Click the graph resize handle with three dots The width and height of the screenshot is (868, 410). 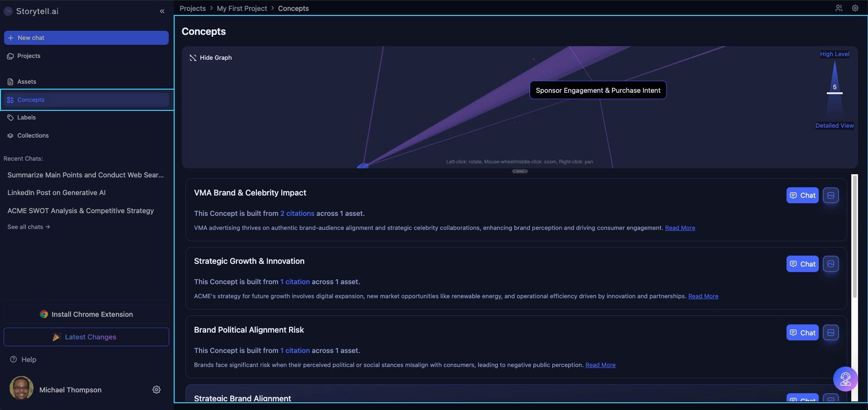point(520,172)
